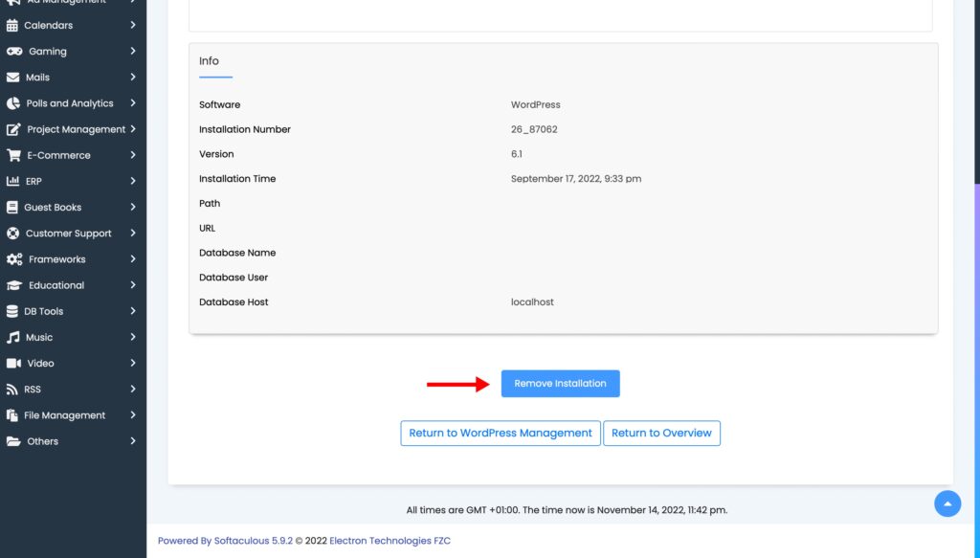The image size is (980, 558).
Task: Expand the RSS chevron
Action: click(133, 389)
